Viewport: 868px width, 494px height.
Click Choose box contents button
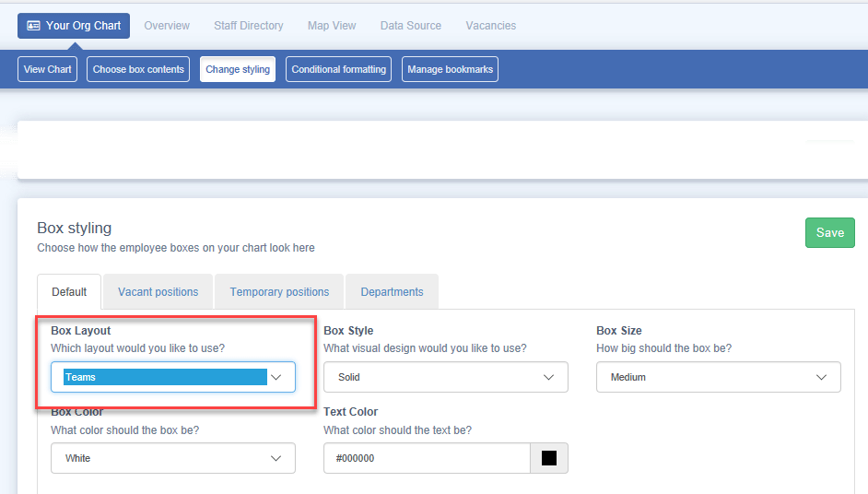coord(138,69)
